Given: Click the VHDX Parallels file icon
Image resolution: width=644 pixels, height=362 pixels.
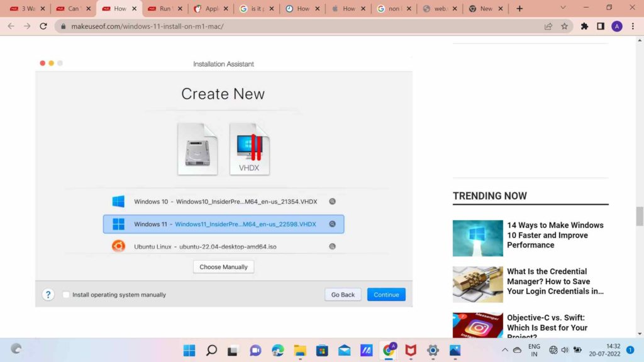Looking at the screenshot, I should (x=249, y=150).
